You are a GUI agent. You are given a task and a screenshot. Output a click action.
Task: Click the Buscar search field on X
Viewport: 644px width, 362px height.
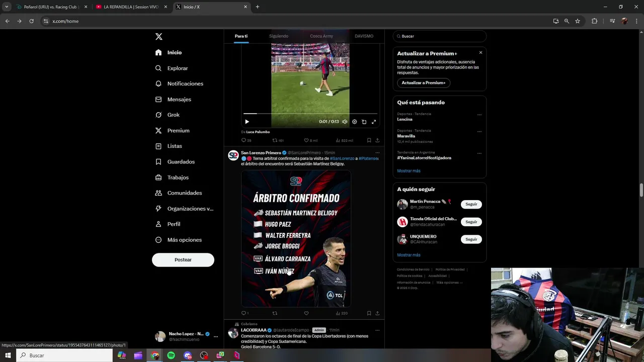tap(439, 36)
